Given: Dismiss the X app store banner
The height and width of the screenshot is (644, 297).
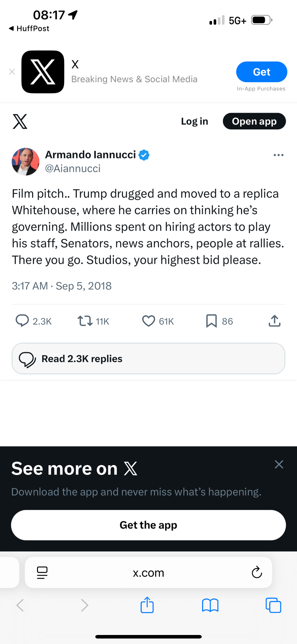Looking at the screenshot, I should pos(12,72).
